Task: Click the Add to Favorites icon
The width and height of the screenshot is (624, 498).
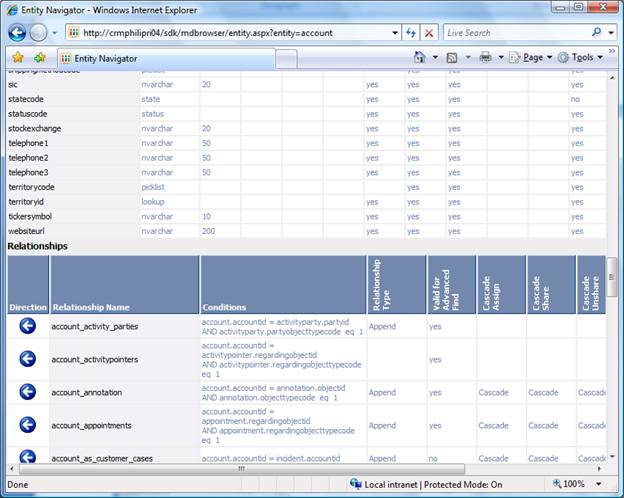Action: click(x=39, y=58)
